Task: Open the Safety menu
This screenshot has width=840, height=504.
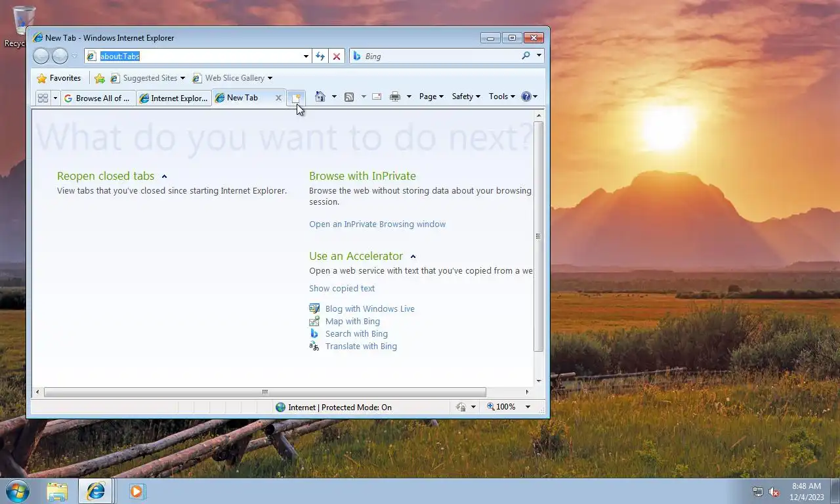Action: [466, 96]
